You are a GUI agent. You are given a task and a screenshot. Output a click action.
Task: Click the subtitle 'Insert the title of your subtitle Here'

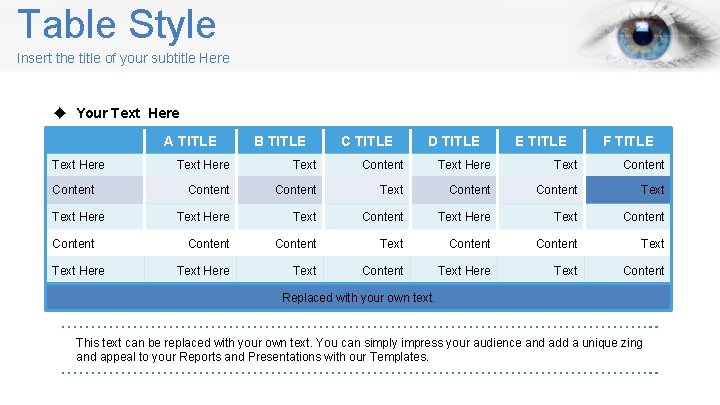(123, 58)
